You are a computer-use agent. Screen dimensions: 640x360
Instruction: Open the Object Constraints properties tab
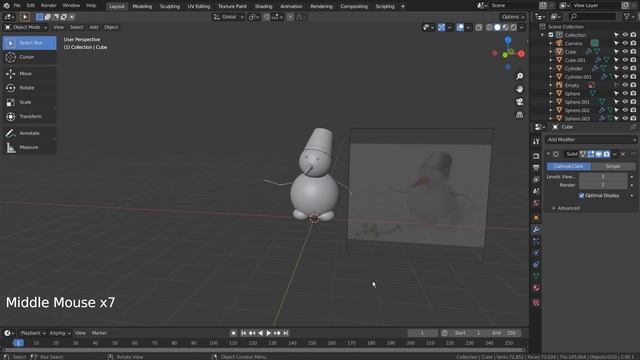click(x=536, y=264)
